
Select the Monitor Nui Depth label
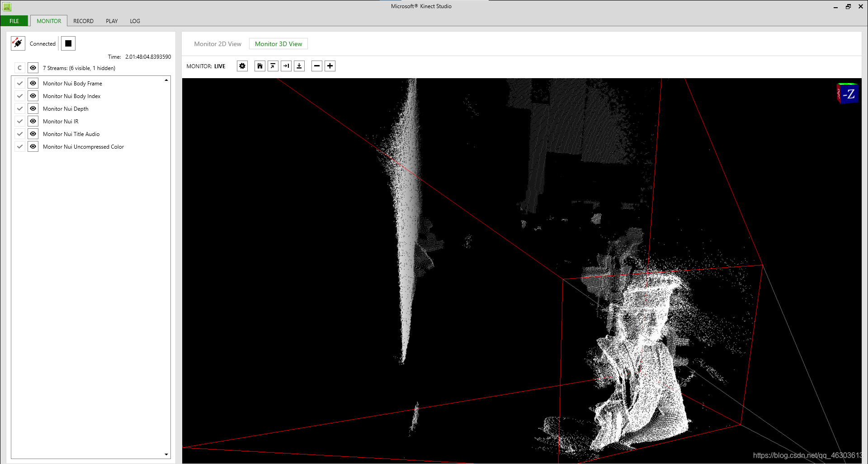click(x=66, y=109)
